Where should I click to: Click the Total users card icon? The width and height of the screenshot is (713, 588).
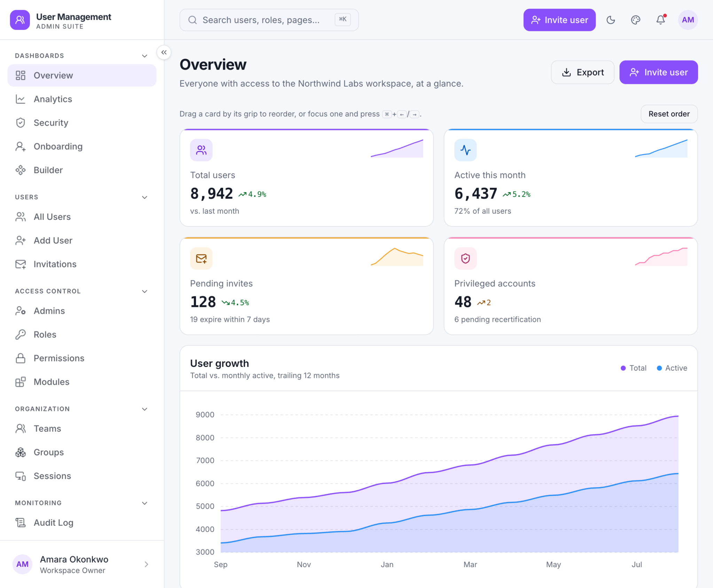click(201, 150)
